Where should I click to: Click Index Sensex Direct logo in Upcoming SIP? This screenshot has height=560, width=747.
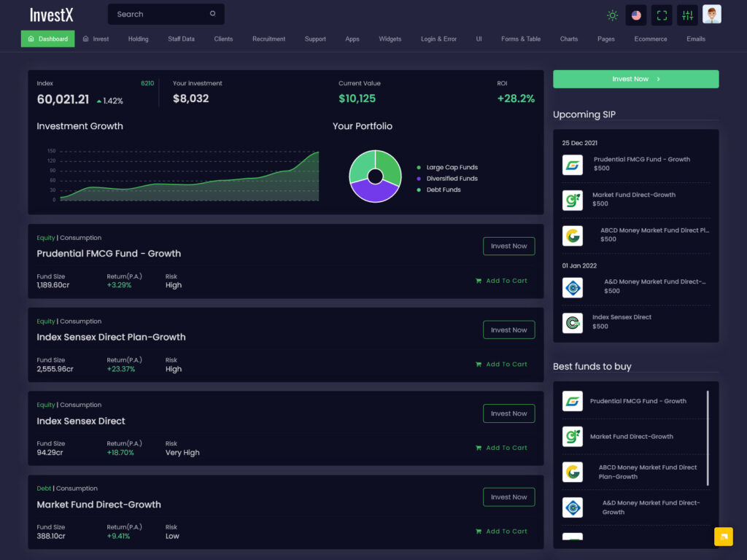point(572,323)
